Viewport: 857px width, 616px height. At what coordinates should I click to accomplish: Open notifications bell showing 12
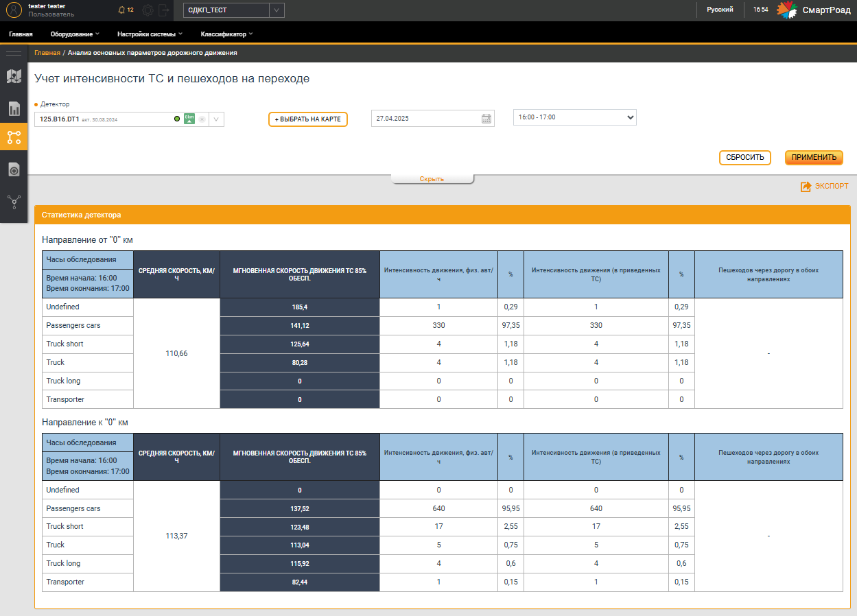pyautogui.click(x=126, y=10)
